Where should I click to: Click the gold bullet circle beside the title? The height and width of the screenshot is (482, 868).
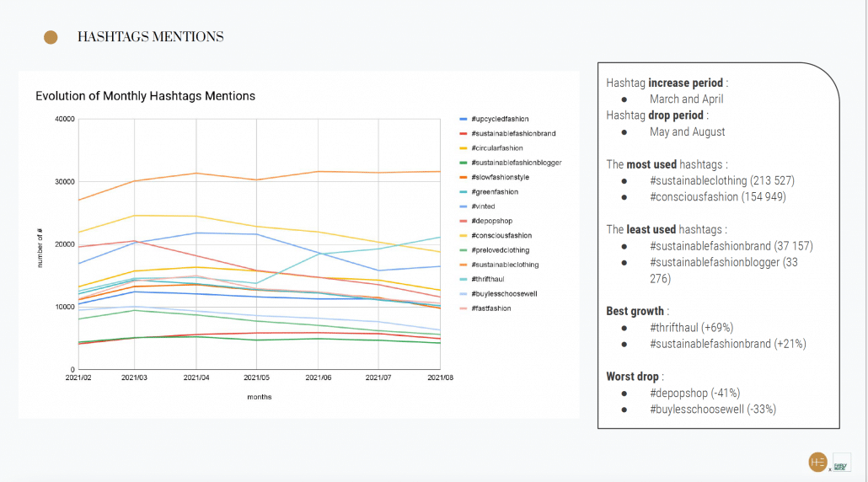coord(51,37)
